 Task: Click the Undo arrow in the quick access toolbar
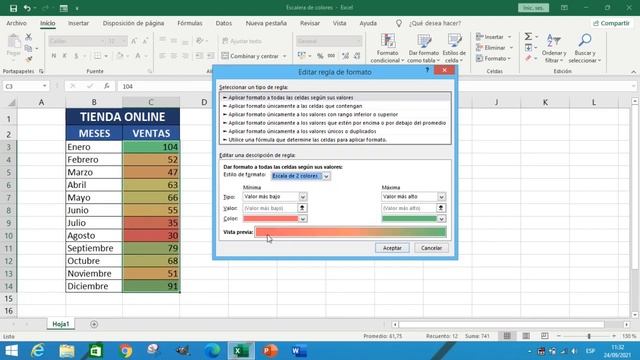[x=27, y=8]
